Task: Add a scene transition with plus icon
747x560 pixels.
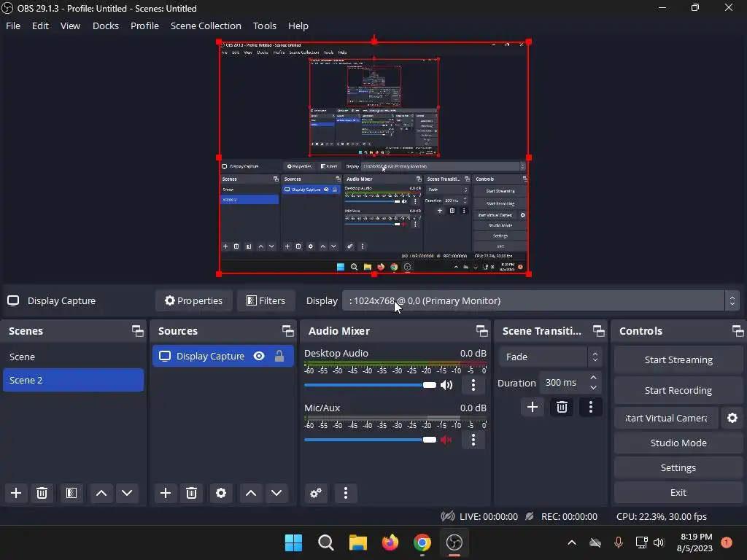Action: (x=532, y=407)
